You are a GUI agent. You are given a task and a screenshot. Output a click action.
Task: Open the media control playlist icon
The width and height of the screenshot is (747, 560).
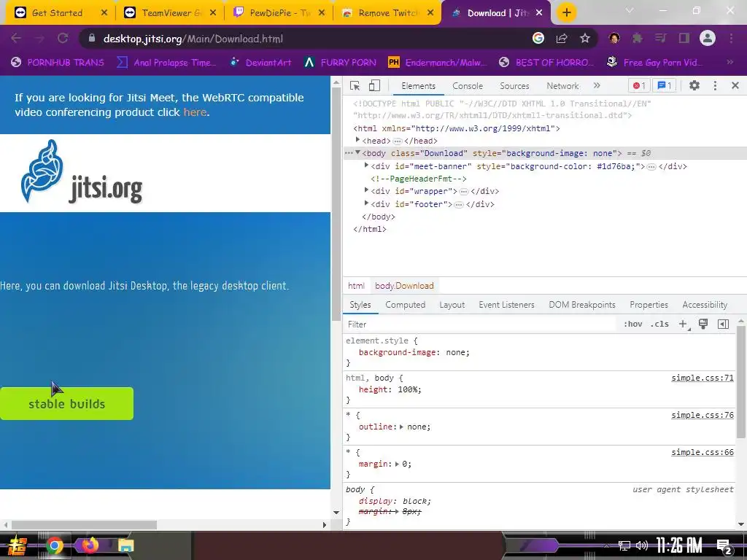(x=660, y=38)
